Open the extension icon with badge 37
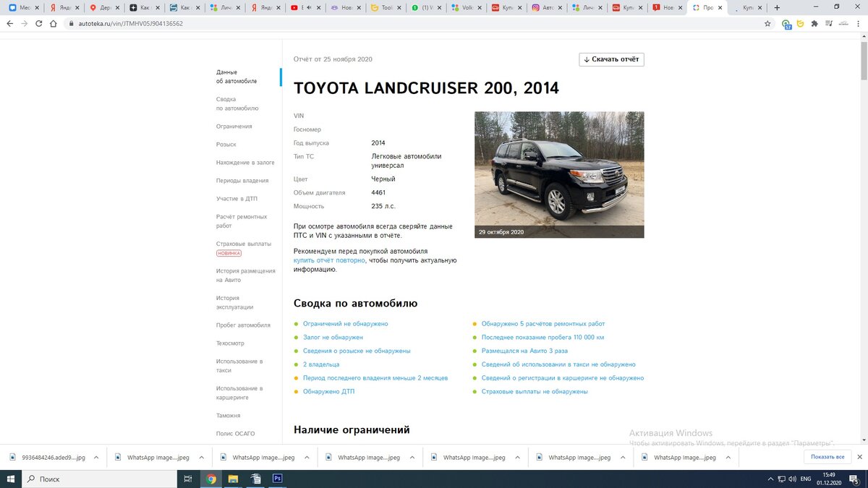Viewport: 868px width, 488px height. point(786,24)
